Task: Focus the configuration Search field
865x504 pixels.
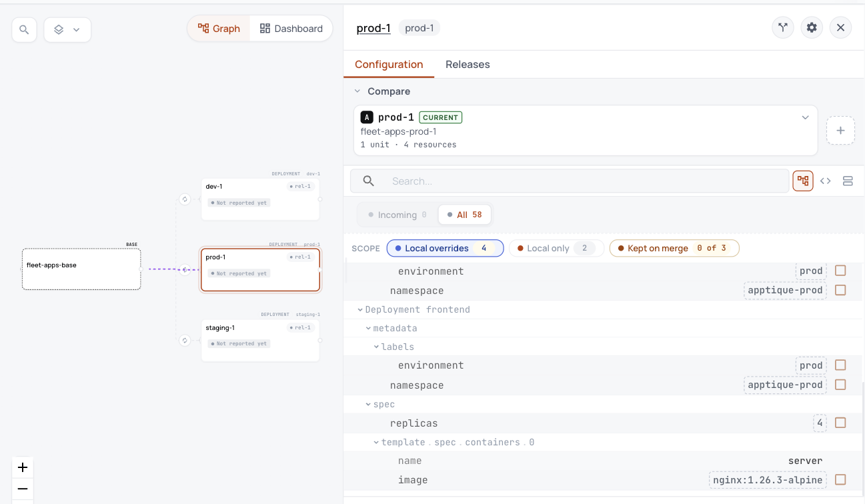Action: click(x=570, y=181)
